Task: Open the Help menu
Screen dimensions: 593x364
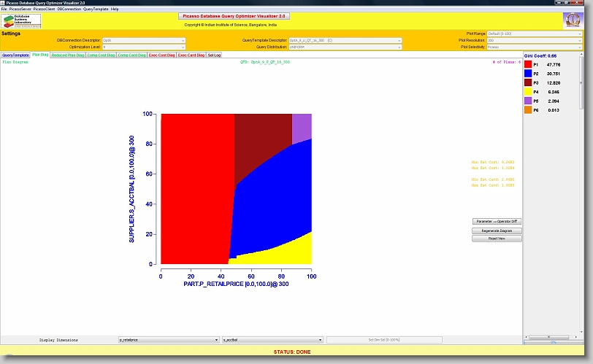Action: [x=115, y=9]
